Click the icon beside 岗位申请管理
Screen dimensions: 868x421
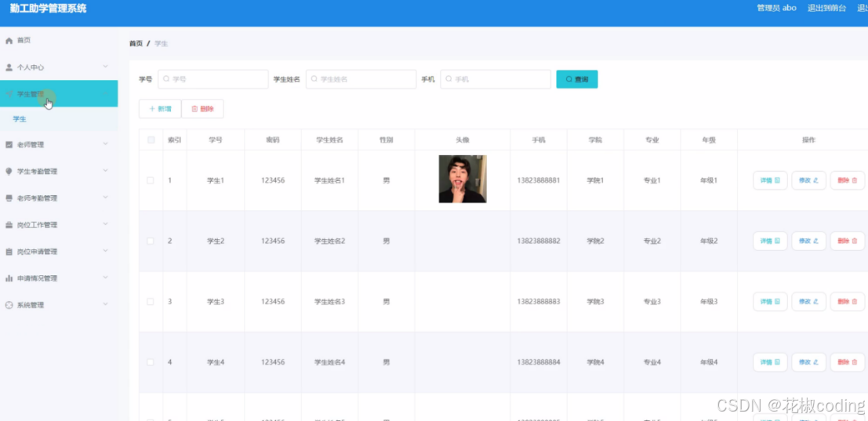click(9, 252)
